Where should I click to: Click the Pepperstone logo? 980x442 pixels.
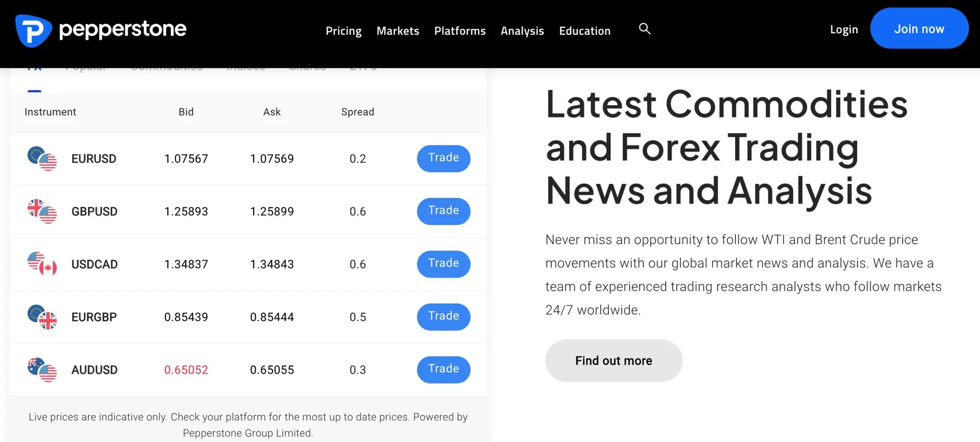click(x=101, y=30)
